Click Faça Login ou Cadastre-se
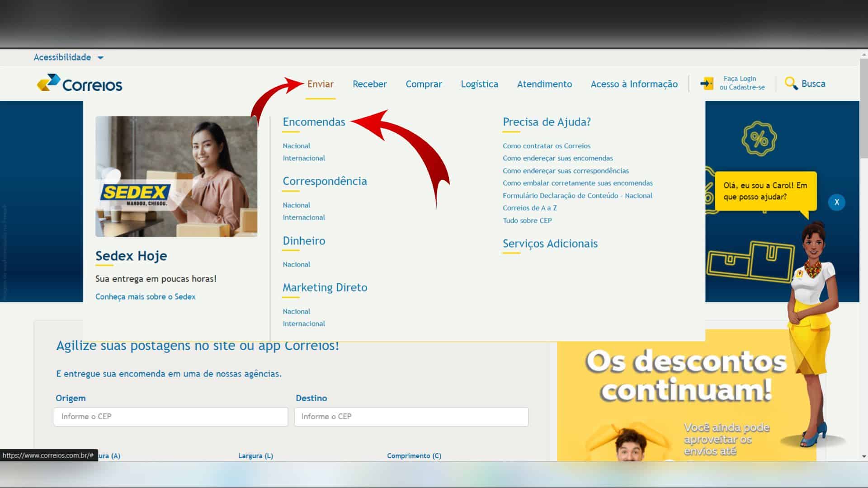Viewport: 868px width, 488px height. click(742, 83)
